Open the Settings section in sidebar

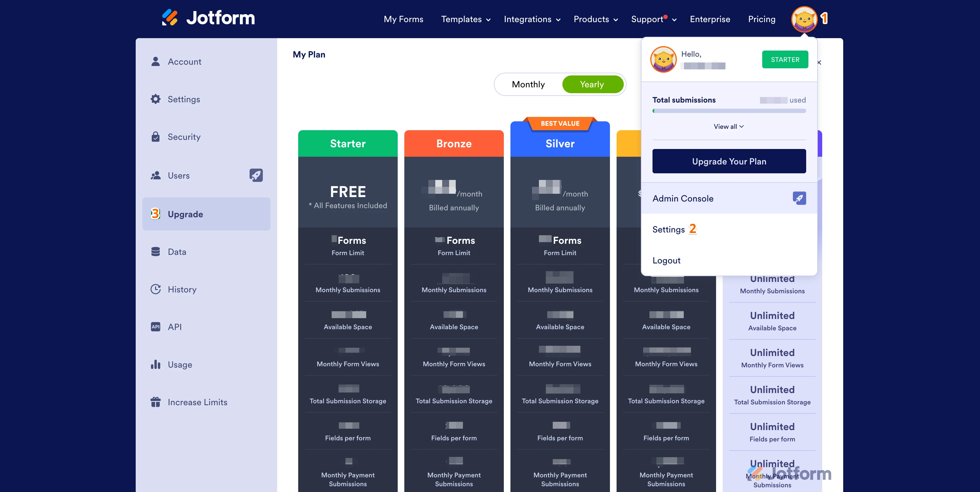[206, 99]
